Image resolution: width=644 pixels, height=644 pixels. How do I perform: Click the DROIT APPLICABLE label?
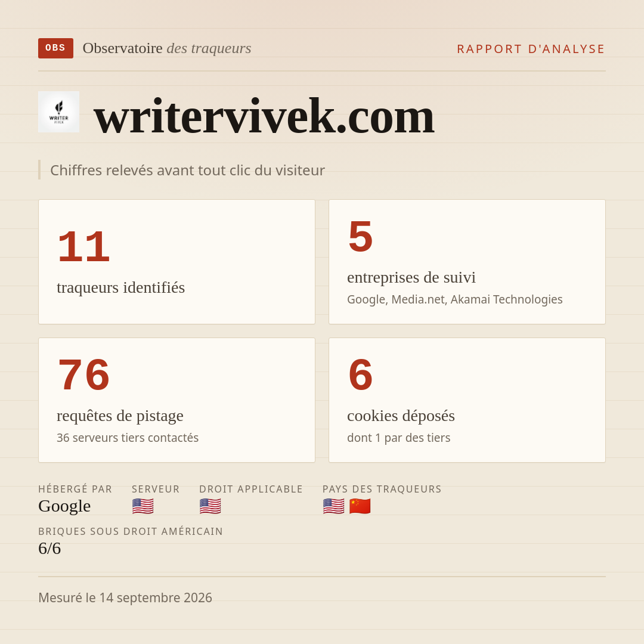251,489
